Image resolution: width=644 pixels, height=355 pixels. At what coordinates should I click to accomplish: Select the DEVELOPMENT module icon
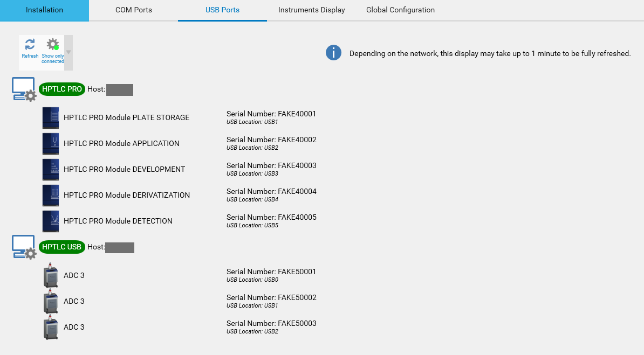(50, 169)
